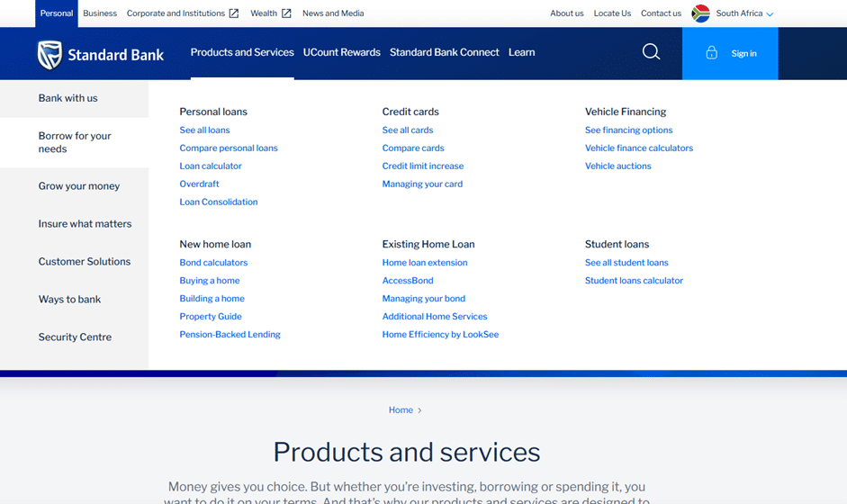Open Home loan extension link
This screenshot has width=847, height=504.
[425, 263]
